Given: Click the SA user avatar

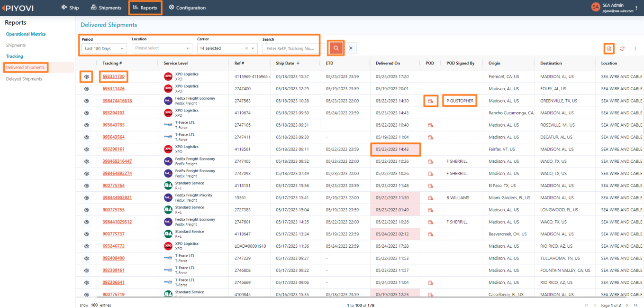Looking at the screenshot, I should click(x=596, y=7).
